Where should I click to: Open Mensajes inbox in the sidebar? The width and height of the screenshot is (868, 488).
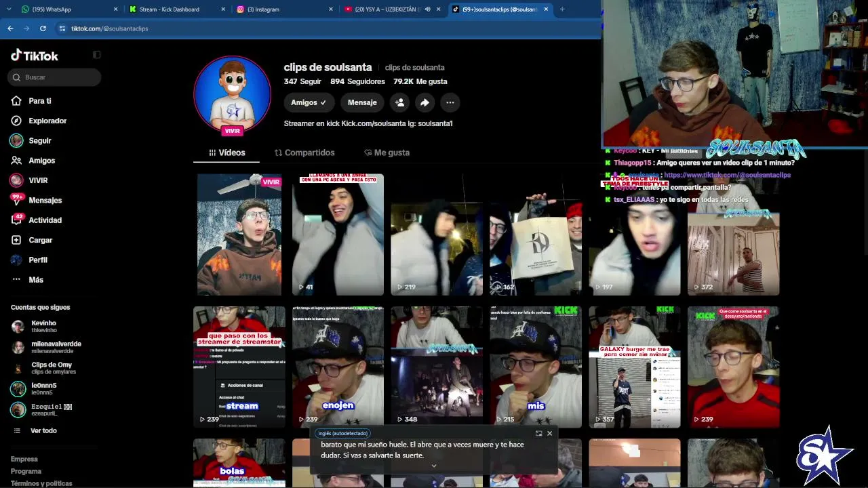45,200
